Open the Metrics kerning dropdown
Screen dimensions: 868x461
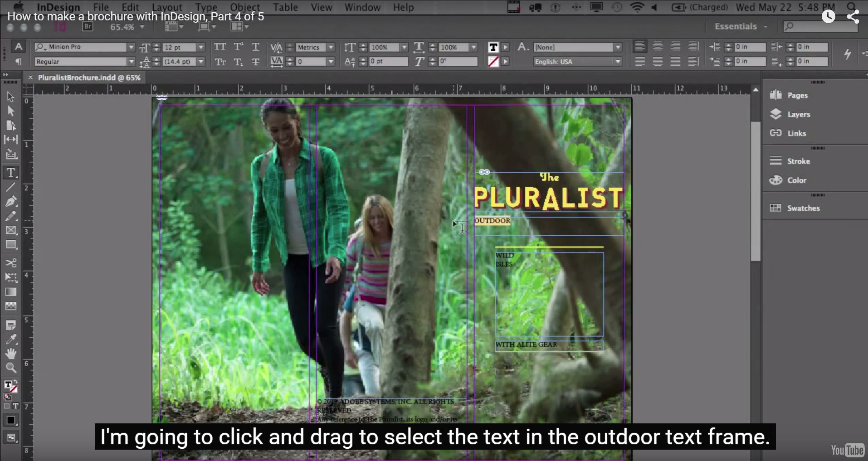click(331, 47)
